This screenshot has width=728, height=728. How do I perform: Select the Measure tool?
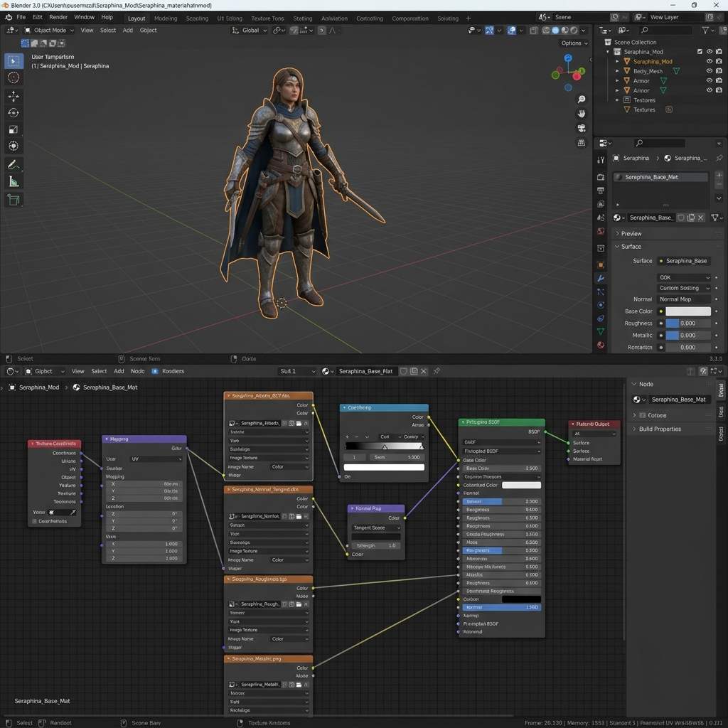[14, 182]
